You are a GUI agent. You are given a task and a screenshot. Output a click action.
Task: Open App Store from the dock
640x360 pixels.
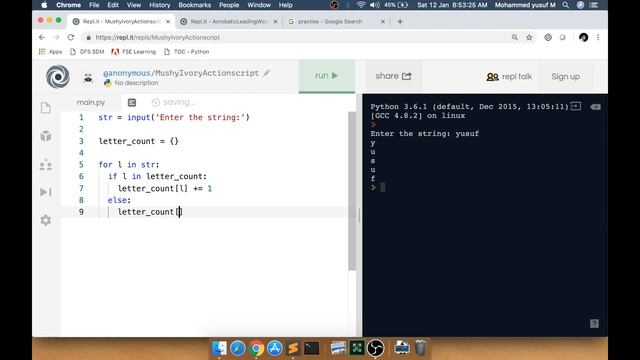click(275, 348)
